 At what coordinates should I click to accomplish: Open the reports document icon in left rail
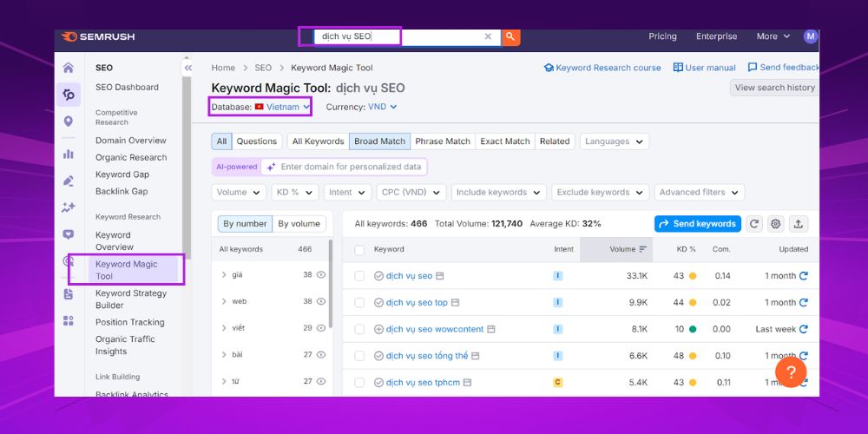pyautogui.click(x=68, y=294)
